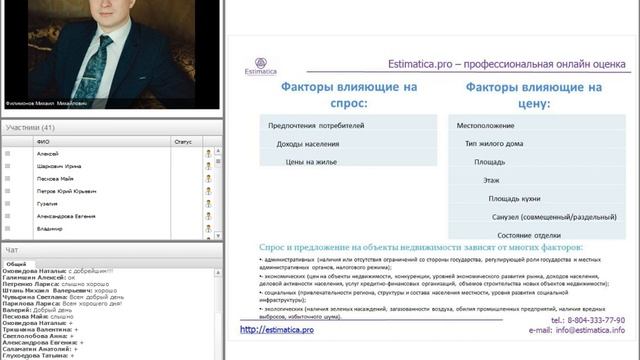Click the slide item Этаж
Viewport: 640px width, 360px height.
coord(491,180)
